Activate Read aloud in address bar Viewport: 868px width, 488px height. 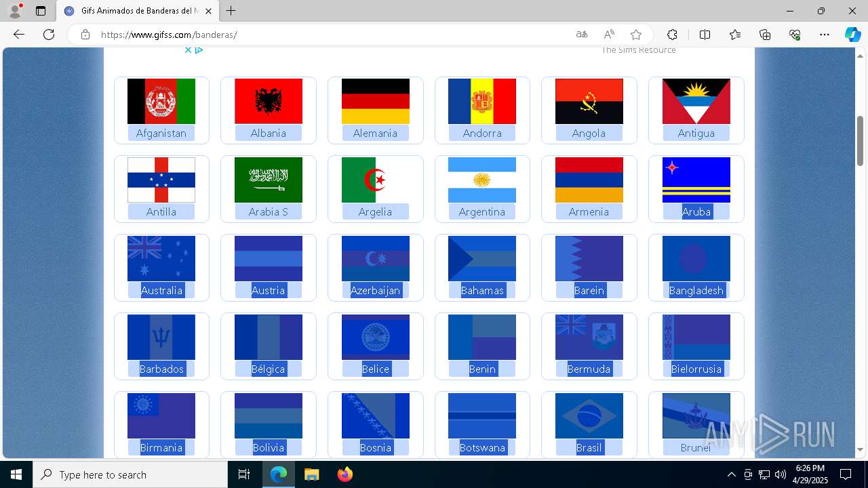(609, 35)
